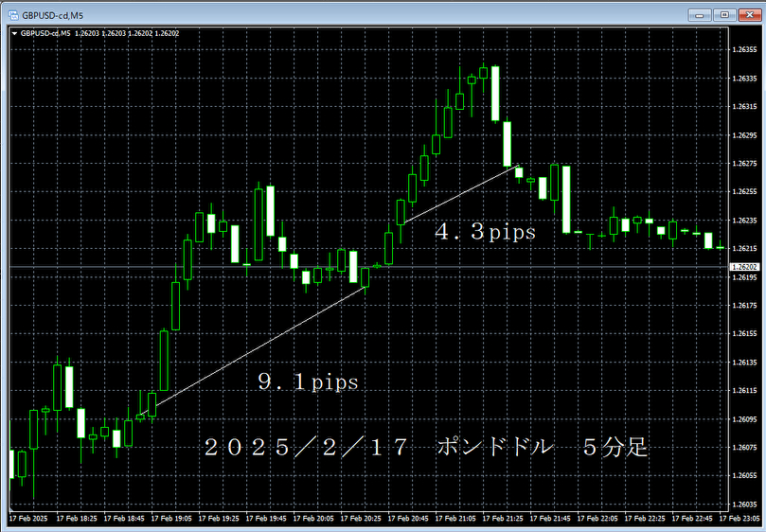Click time axis label 17 Feb 23:05

[739, 519]
